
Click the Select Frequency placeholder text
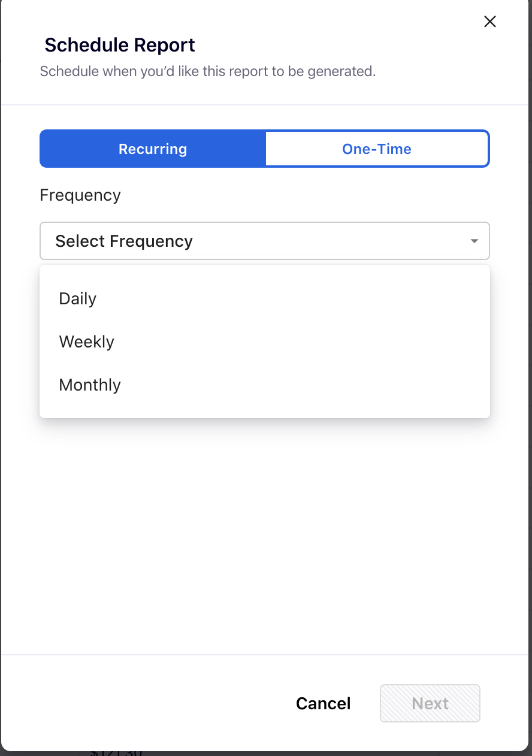[124, 241]
